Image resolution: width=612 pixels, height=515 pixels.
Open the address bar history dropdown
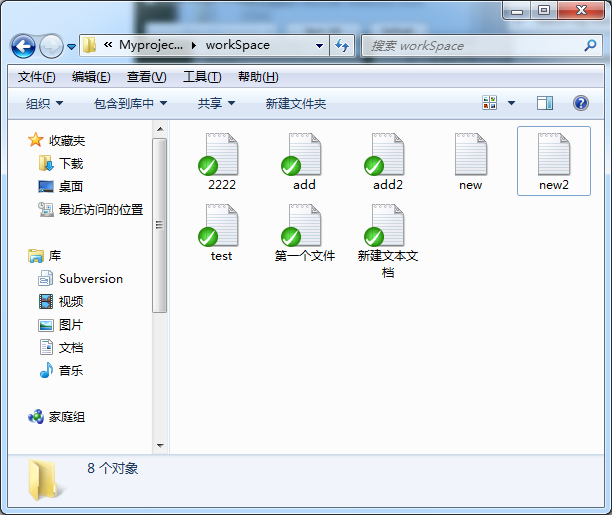(x=319, y=46)
